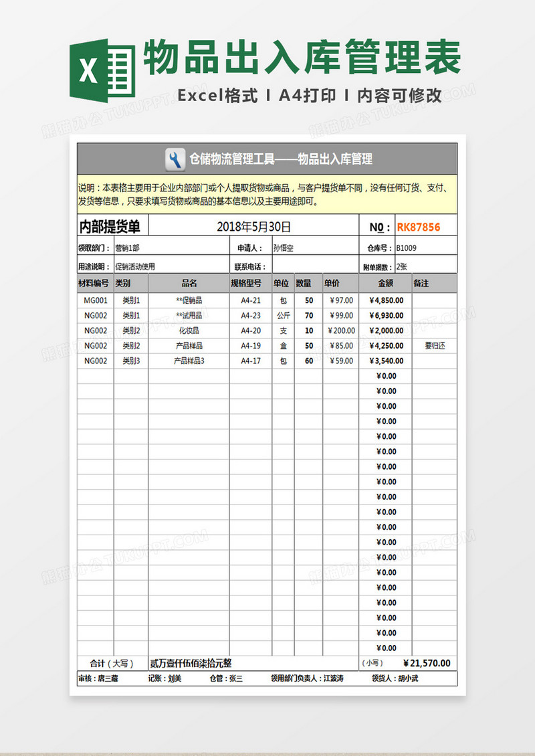Select unit cell 支
The image size is (535, 756).
[283, 330]
